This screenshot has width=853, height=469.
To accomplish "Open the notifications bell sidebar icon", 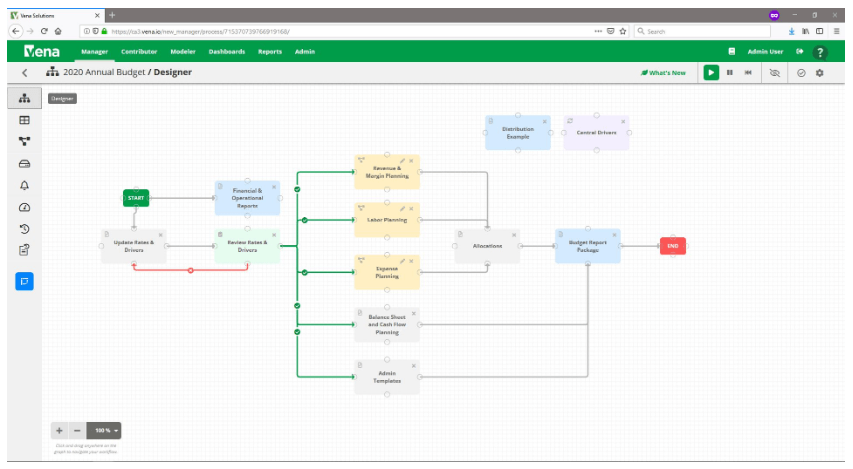I will [x=24, y=186].
